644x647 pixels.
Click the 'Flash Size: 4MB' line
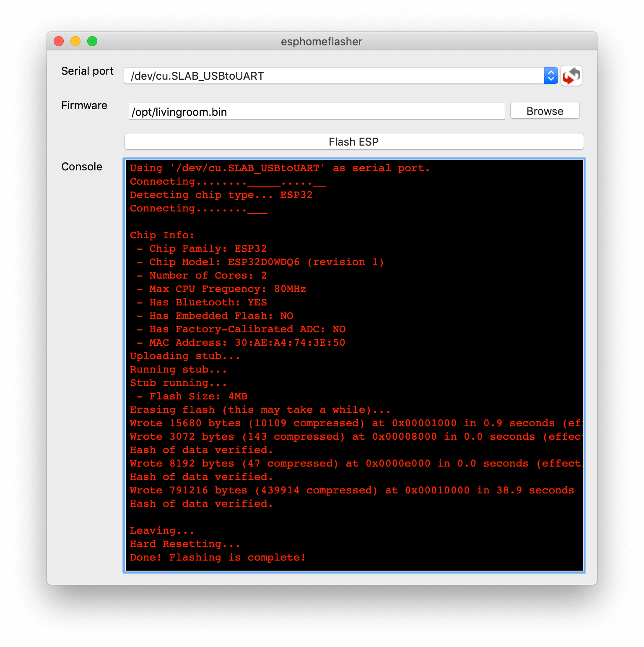[x=192, y=397]
